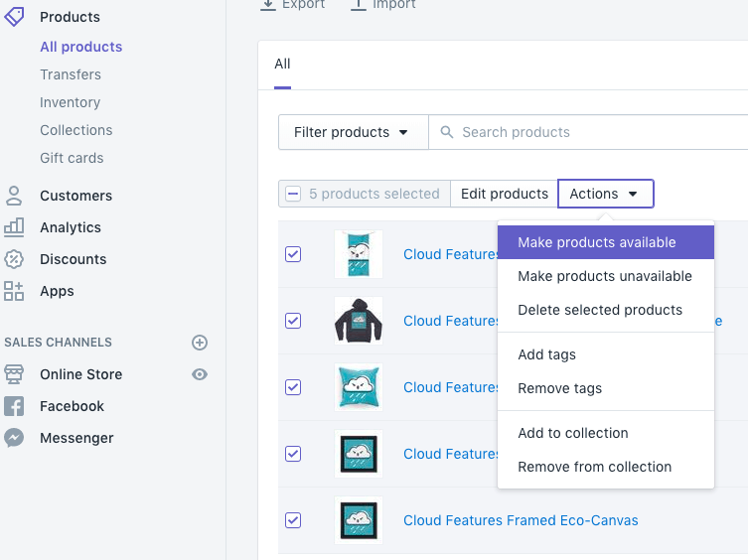Click the Analytics bar chart icon
The image size is (748, 560).
[x=14, y=227]
